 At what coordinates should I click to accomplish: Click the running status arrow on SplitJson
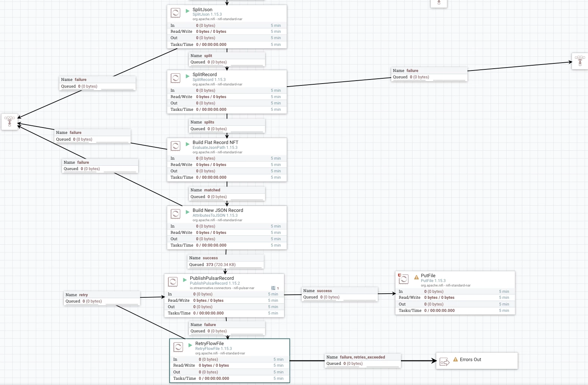coord(188,11)
